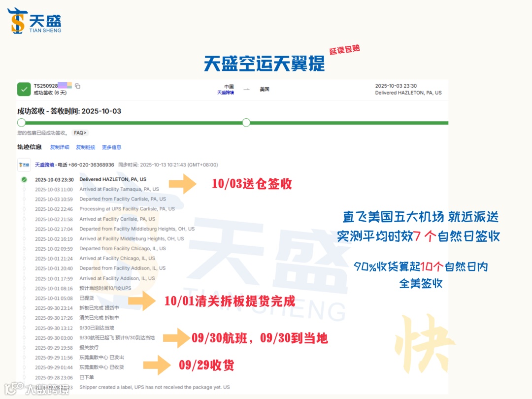
Task: Click the Tian Sheng logo at top left
Action: pos(34,21)
